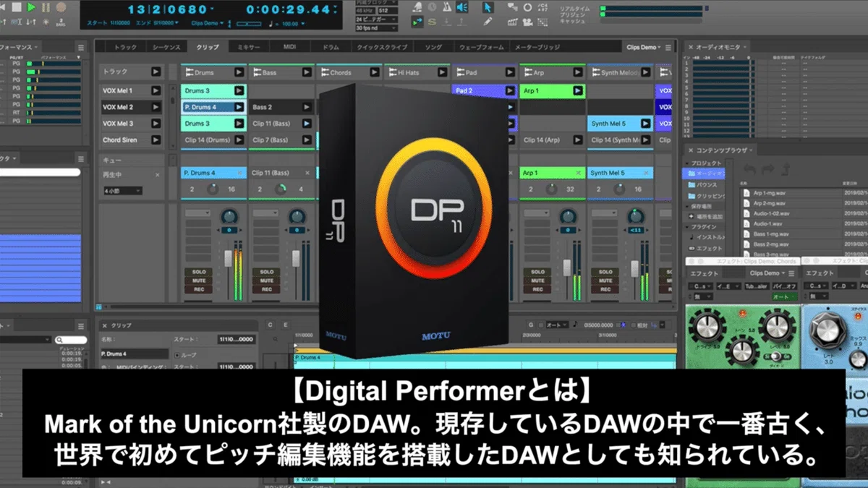
Task: Select Arp 1-mg.wav in content browser
Action: coord(769,194)
